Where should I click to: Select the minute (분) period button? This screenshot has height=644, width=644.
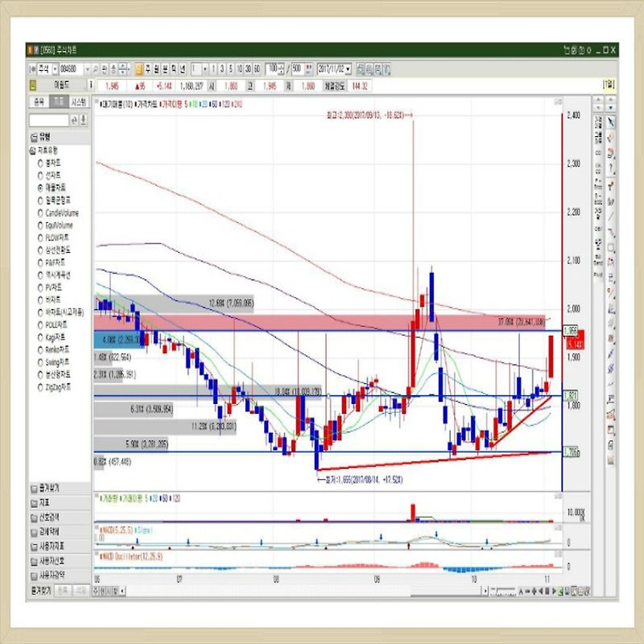coord(165,69)
